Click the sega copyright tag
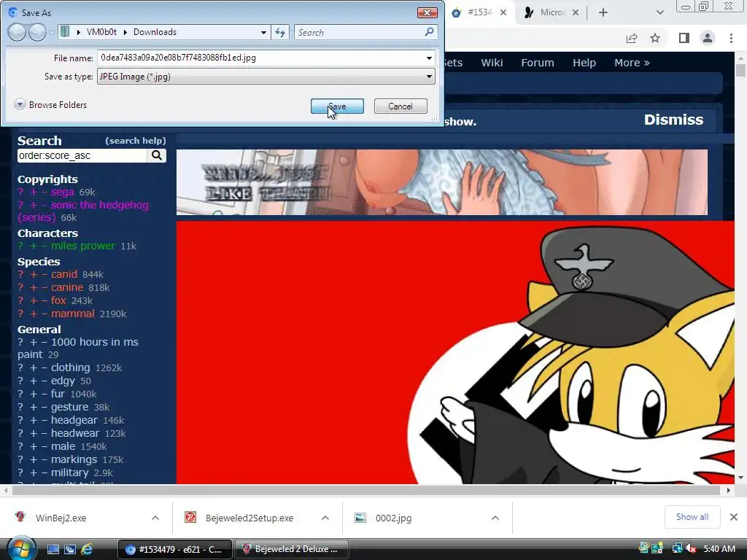747x560 pixels. click(x=63, y=192)
